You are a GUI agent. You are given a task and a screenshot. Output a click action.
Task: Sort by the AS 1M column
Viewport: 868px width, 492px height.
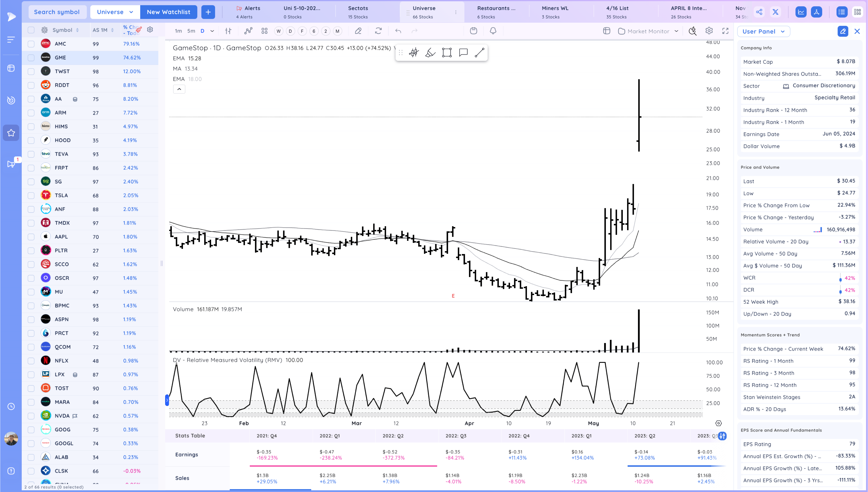(103, 30)
